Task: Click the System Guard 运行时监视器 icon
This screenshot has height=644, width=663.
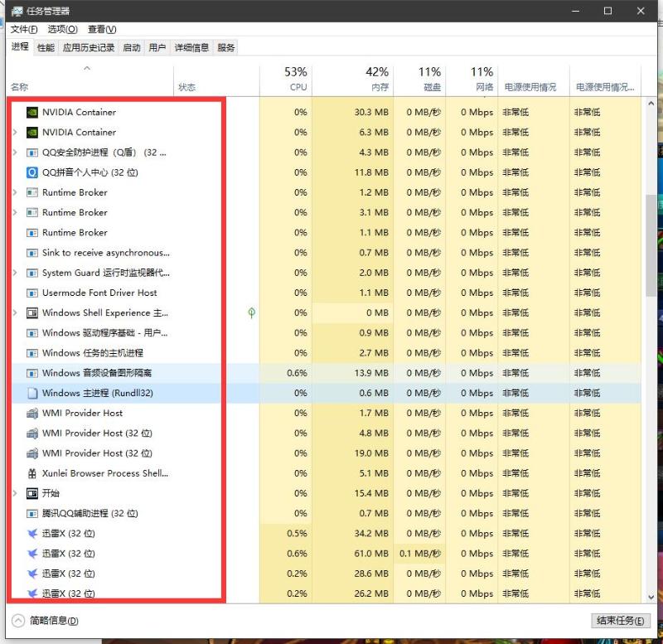Action: click(32, 273)
